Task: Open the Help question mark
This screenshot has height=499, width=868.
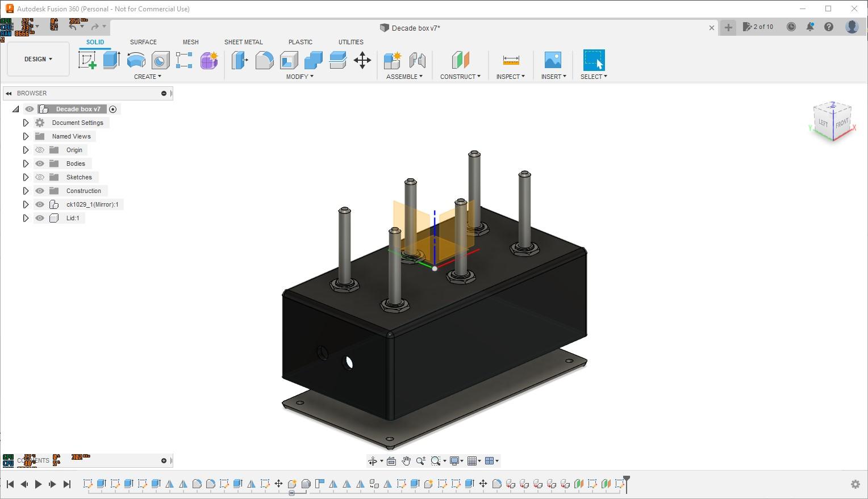Action: coord(829,27)
